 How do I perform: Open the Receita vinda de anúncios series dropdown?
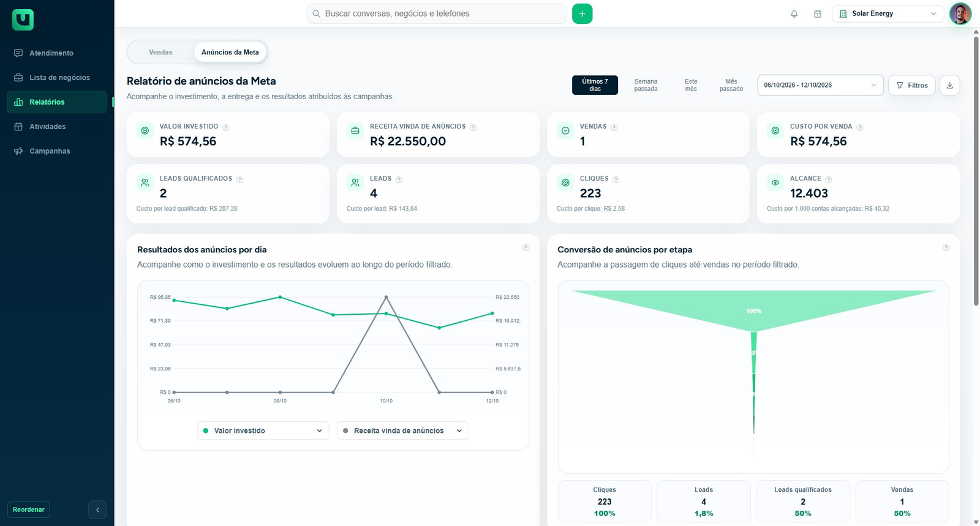click(403, 430)
